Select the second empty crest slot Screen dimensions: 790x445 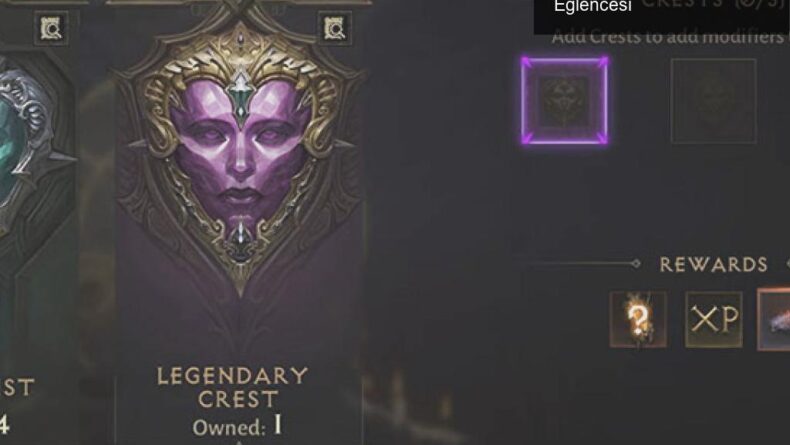[713, 101]
